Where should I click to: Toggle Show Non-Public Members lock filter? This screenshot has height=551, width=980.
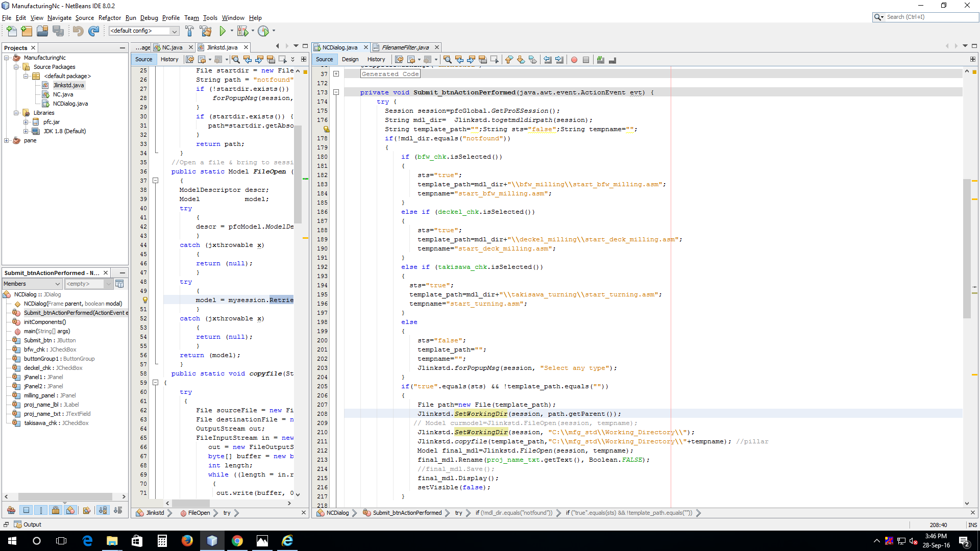pos(56,510)
